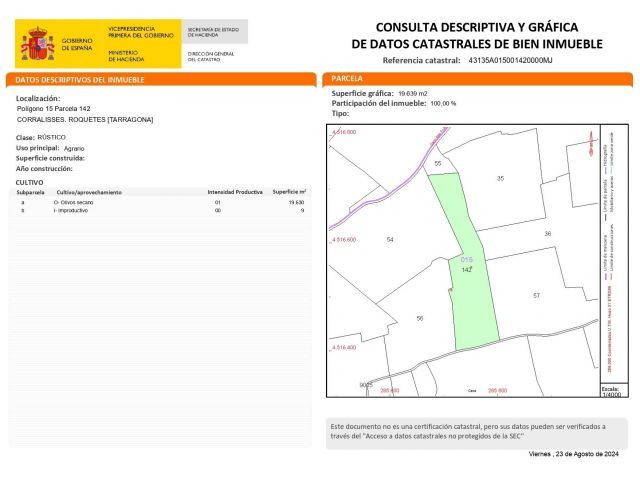Select 'Polígono 15 Parcela 142' address line
This screenshot has width=640, height=480.
coord(53,109)
